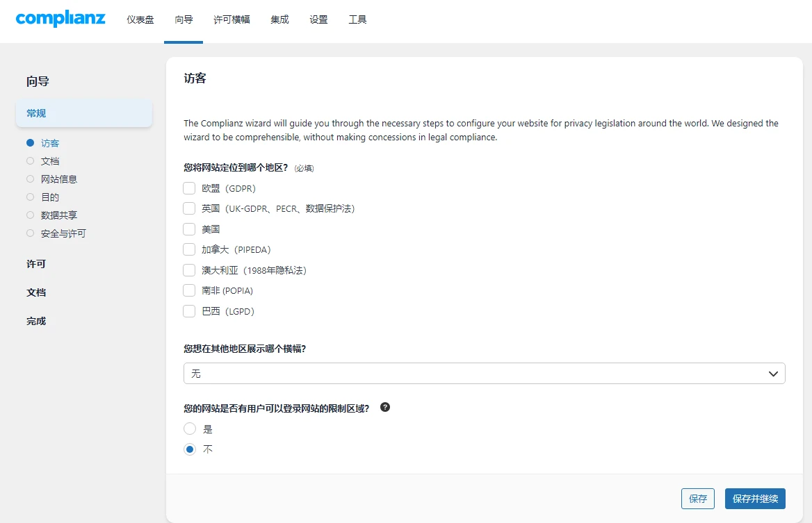
Task: Enable the 巴西 (LGPD) checkbox
Action: [x=188, y=310]
